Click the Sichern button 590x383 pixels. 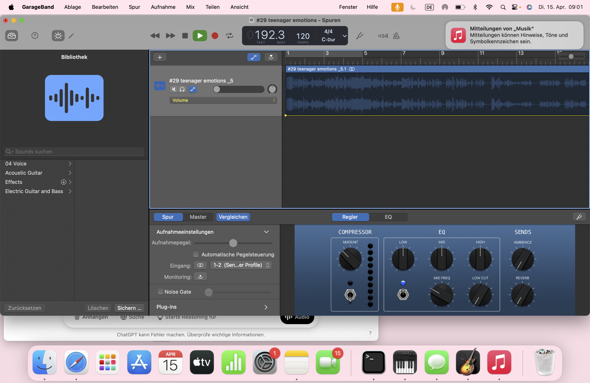tap(129, 308)
